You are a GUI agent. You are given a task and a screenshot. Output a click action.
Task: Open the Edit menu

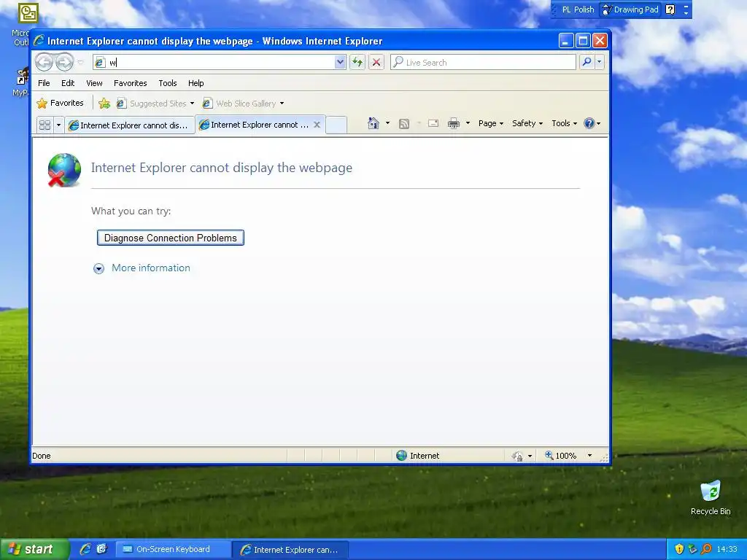click(x=68, y=83)
